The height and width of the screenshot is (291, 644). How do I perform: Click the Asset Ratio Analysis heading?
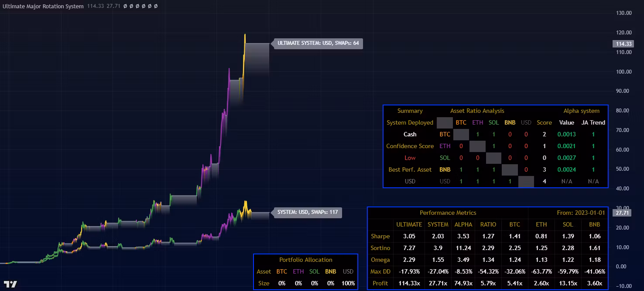pos(477,111)
